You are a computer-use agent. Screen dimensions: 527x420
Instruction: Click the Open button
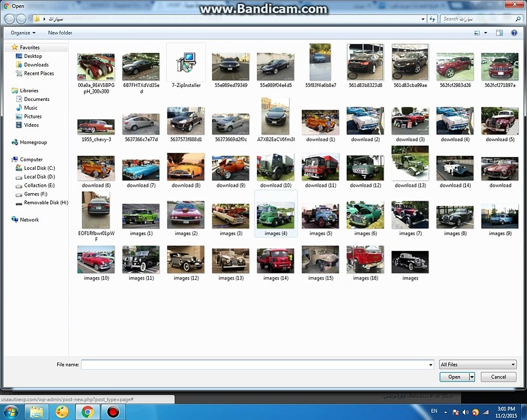455,377
